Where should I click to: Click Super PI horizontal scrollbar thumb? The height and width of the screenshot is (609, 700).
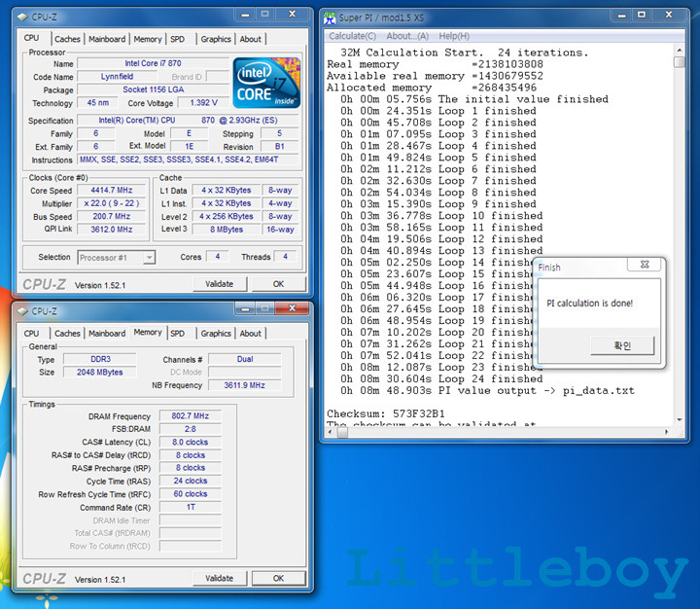342,432
